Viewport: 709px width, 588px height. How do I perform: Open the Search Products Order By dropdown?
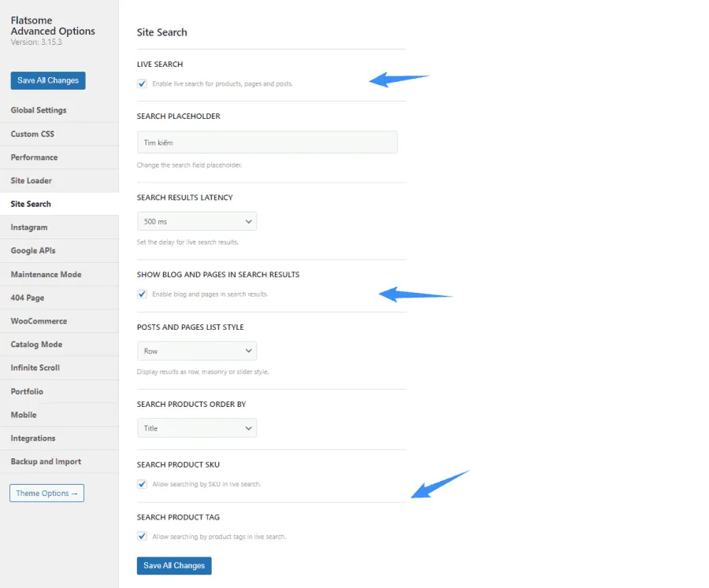(x=196, y=428)
